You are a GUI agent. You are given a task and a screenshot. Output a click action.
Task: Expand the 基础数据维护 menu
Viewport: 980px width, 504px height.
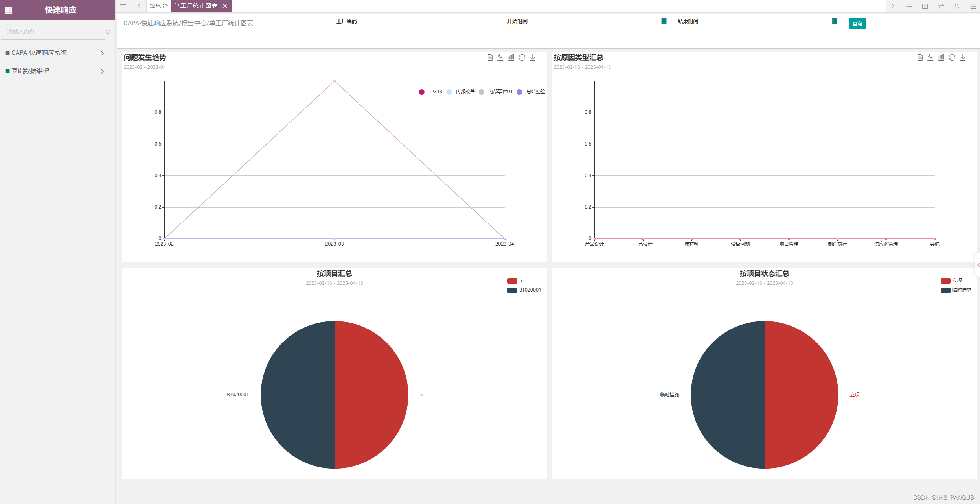(x=55, y=71)
